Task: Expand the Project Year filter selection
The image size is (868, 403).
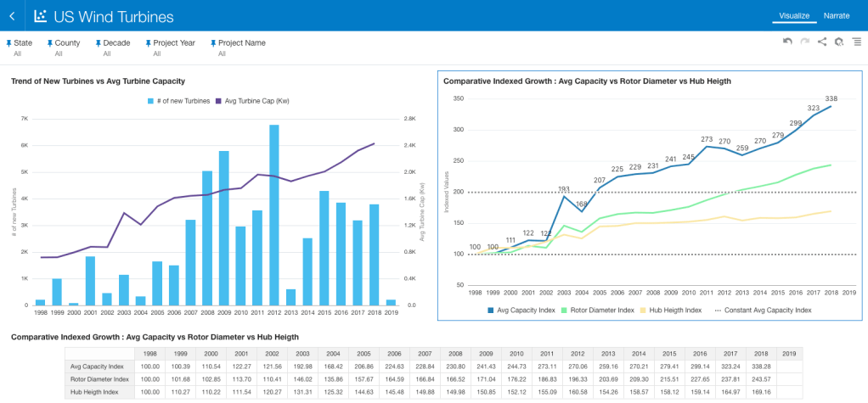Action: coord(157,53)
